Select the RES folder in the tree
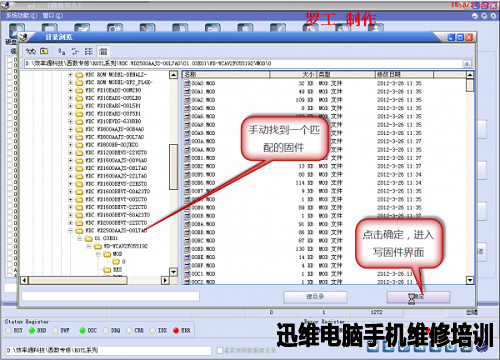Viewport: 500px width, 360px height. click(x=117, y=270)
